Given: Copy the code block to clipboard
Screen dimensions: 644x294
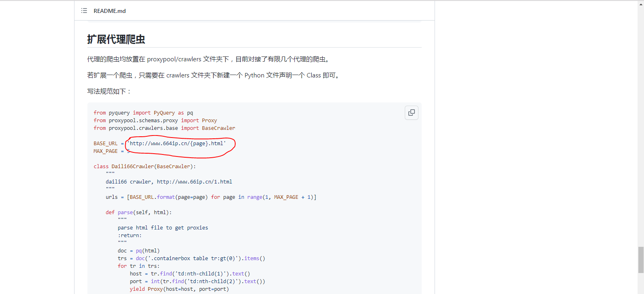Looking at the screenshot, I should [411, 113].
